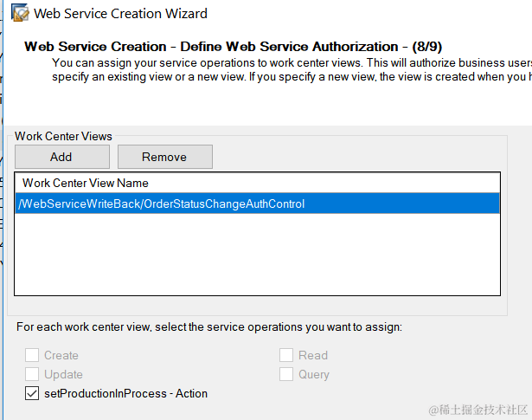Click the Define Web Service Authorization (8/9) heading
This screenshot has width=532, height=420.
(x=233, y=47)
